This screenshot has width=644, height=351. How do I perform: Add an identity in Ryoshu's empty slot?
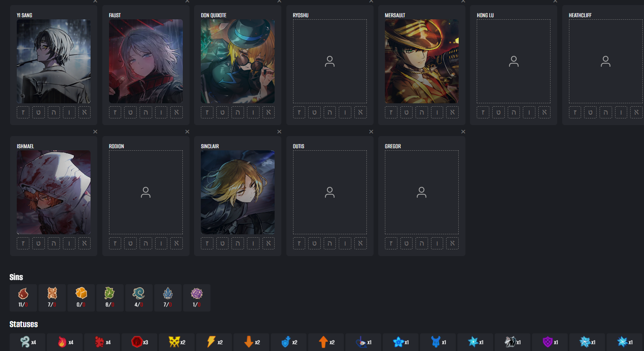point(330,61)
